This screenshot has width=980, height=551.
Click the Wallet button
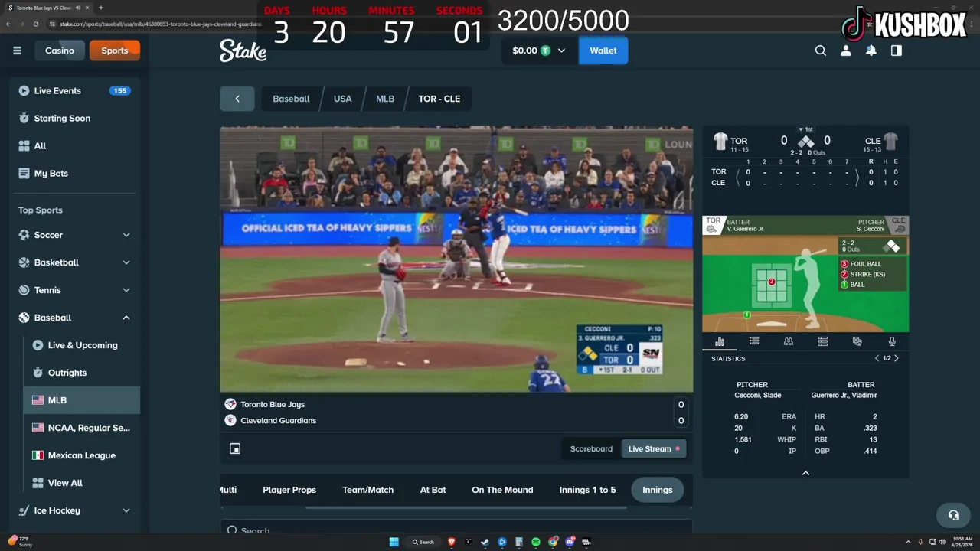[x=603, y=51]
